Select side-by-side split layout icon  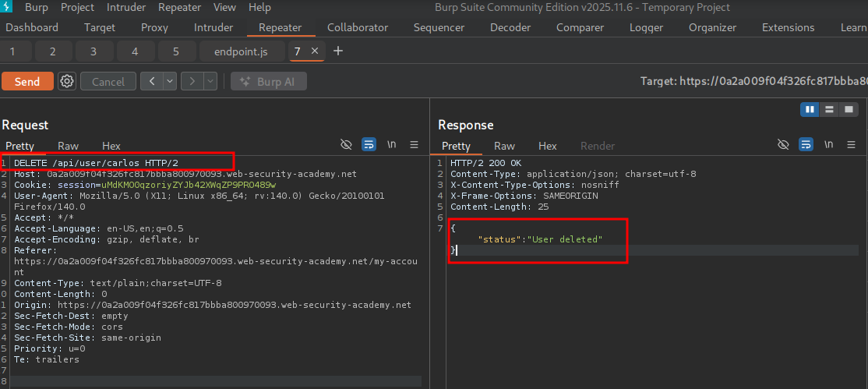click(810, 109)
